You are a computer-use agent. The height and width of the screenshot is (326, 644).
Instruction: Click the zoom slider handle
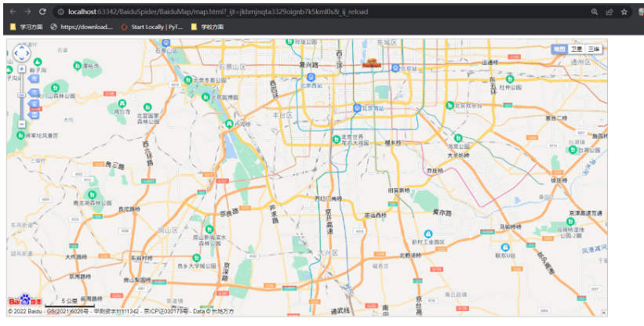click(22, 95)
